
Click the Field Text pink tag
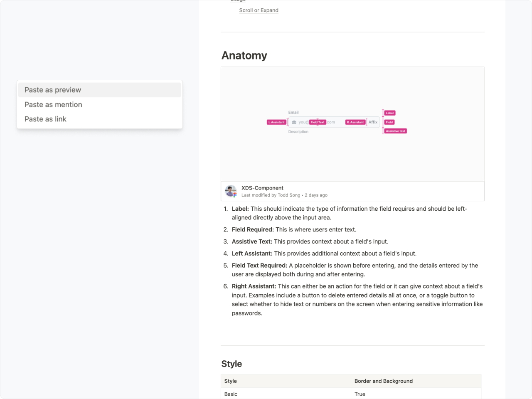pos(318,122)
